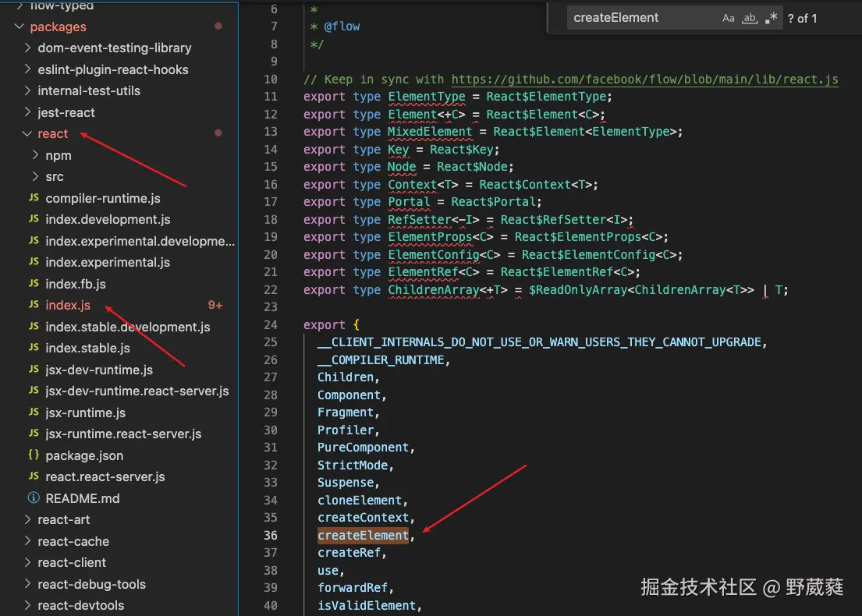Image resolution: width=862 pixels, height=616 pixels.
Task: Click highlighted createElement on line 36
Action: click(x=363, y=536)
